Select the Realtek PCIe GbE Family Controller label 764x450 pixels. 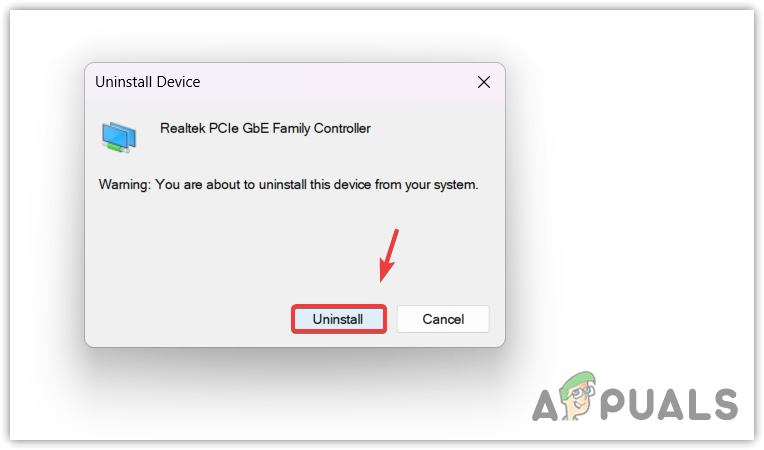pyautogui.click(x=265, y=128)
